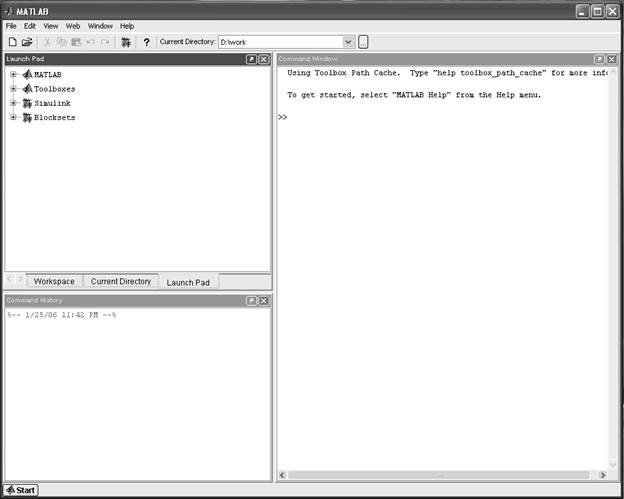This screenshot has height=499, width=624.
Task: Open Simulink from the toolbar icon
Action: [126, 42]
